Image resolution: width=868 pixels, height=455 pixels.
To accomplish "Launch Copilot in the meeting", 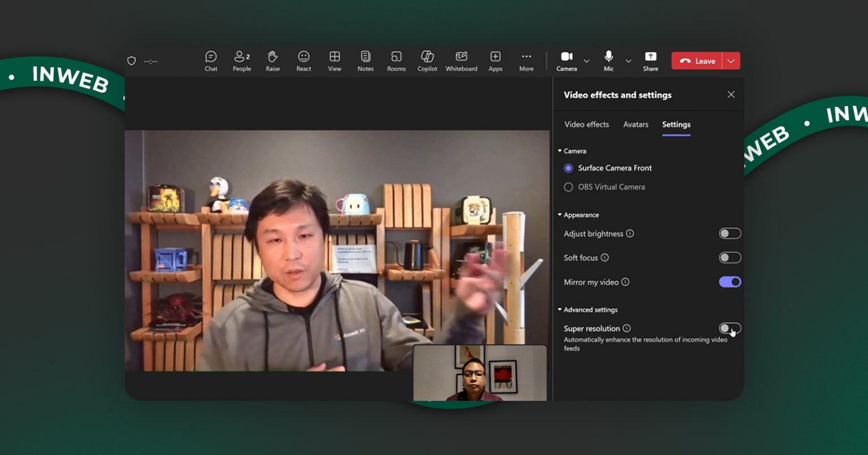I will point(427,61).
